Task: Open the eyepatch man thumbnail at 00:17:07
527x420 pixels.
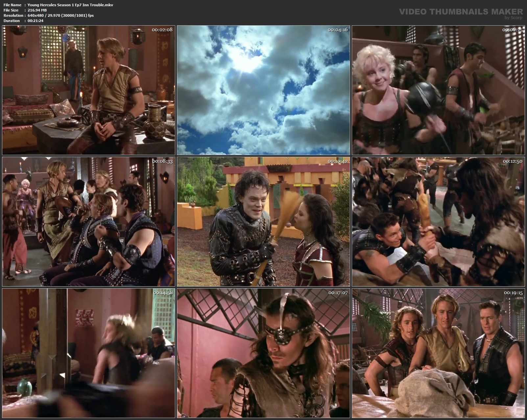Action: pyautogui.click(x=264, y=353)
